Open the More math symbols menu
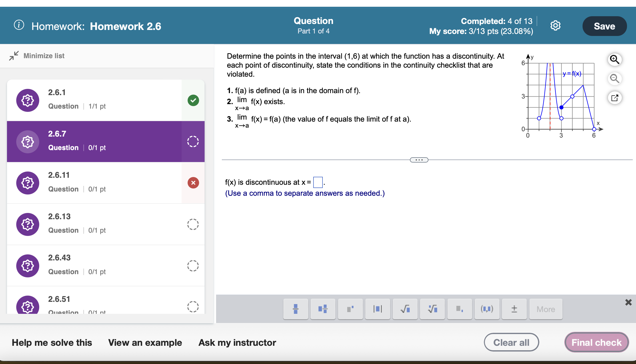636x364 pixels. [x=546, y=309]
